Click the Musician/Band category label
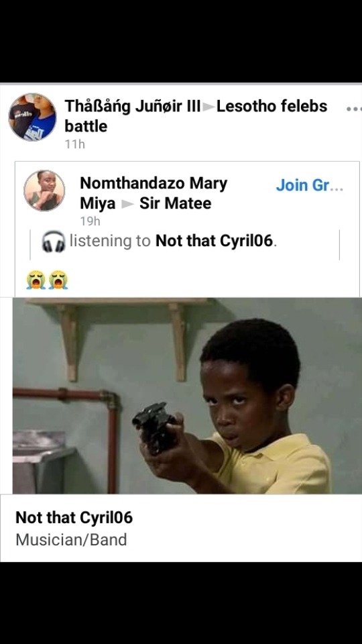This screenshot has height=644, width=362. pos(71,539)
